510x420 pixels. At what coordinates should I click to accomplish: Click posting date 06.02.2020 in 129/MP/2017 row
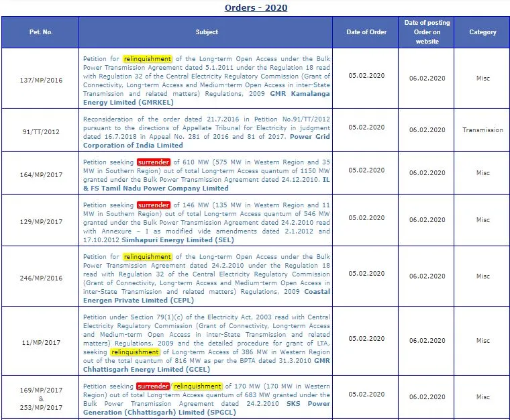[x=427, y=219]
